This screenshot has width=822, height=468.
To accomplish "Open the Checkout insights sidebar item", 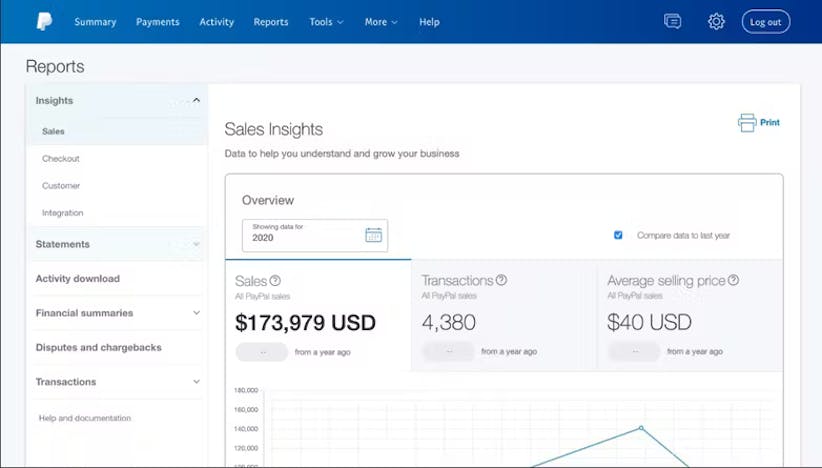I will pyautogui.click(x=61, y=158).
